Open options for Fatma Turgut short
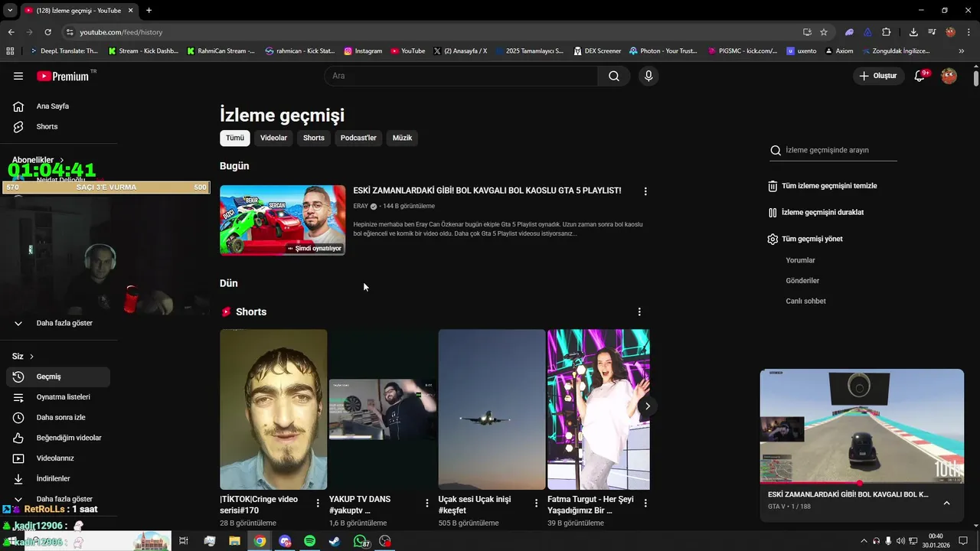 645,503
